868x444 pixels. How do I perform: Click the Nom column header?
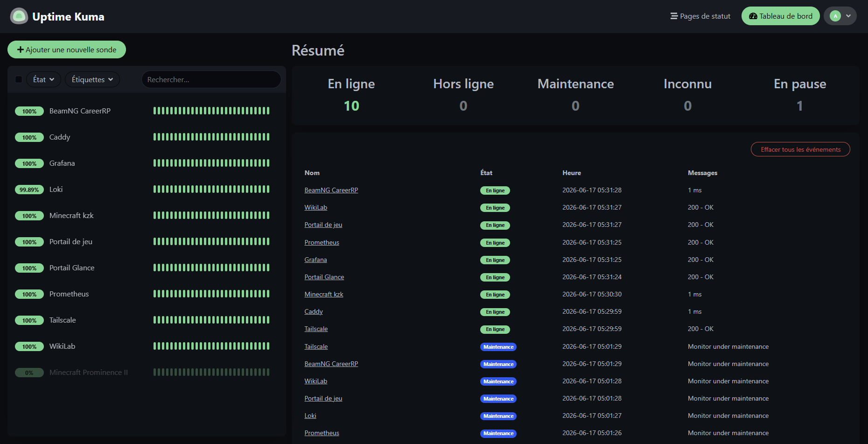click(312, 173)
